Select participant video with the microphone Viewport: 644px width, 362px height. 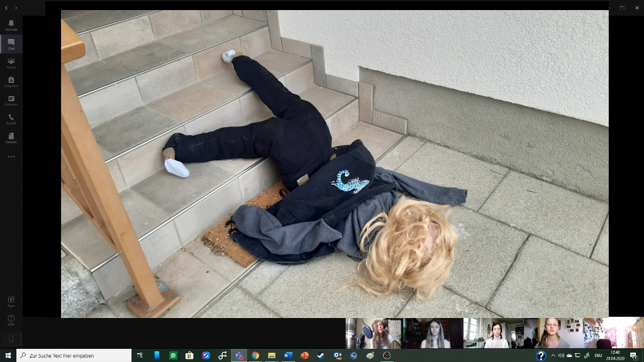tap(374, 333)
